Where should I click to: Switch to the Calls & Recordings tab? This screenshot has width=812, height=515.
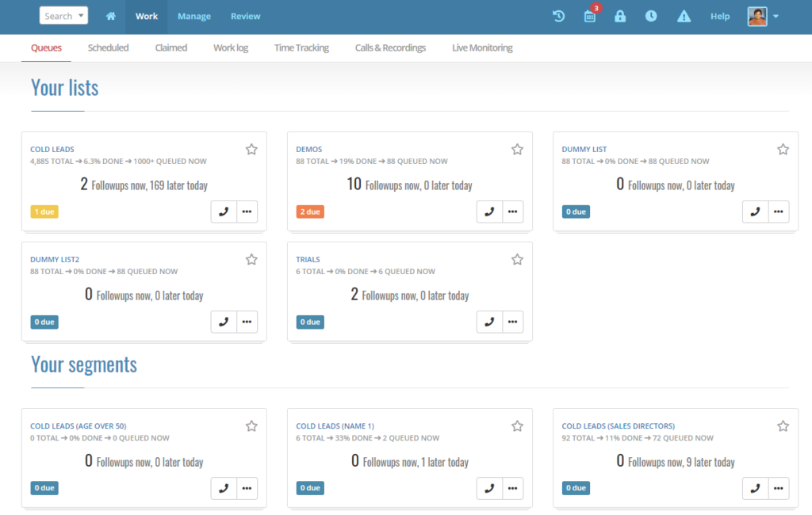coord(390,48)
